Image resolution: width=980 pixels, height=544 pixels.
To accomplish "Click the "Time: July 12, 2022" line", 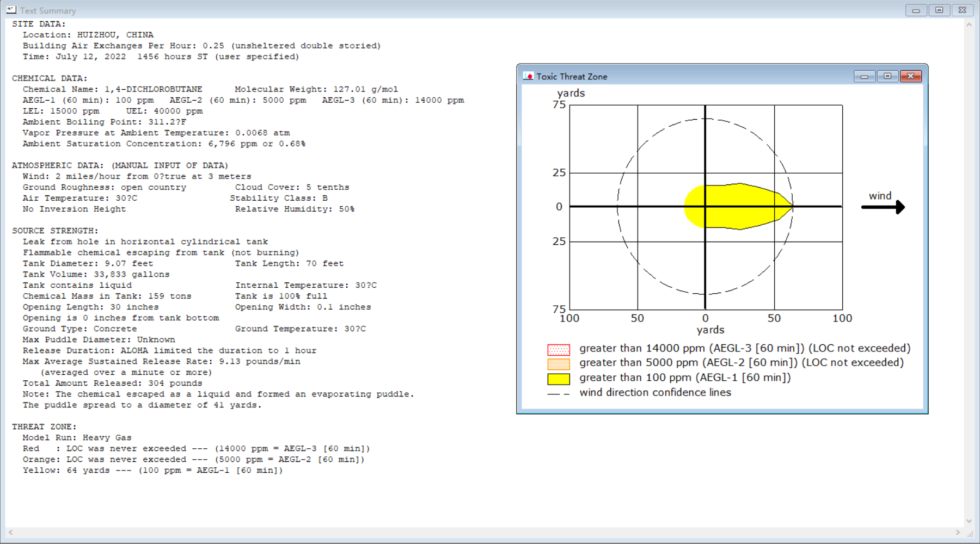I will click(161, 57).
